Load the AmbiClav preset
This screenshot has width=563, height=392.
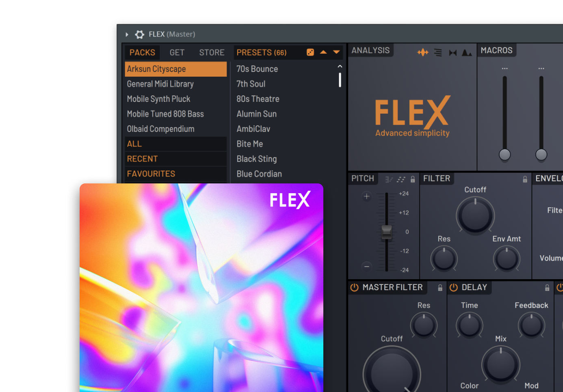point(253,129)
